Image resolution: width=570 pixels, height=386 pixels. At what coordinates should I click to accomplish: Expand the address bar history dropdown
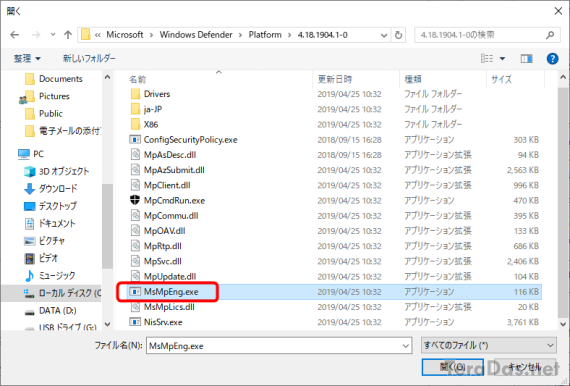click(384, 35)
